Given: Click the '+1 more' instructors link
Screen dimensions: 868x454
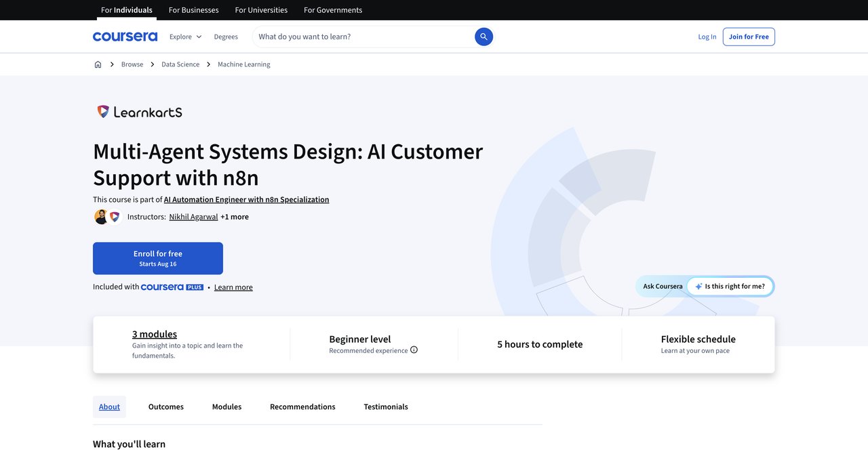Looking at the screenshot, I should (235, 217).
